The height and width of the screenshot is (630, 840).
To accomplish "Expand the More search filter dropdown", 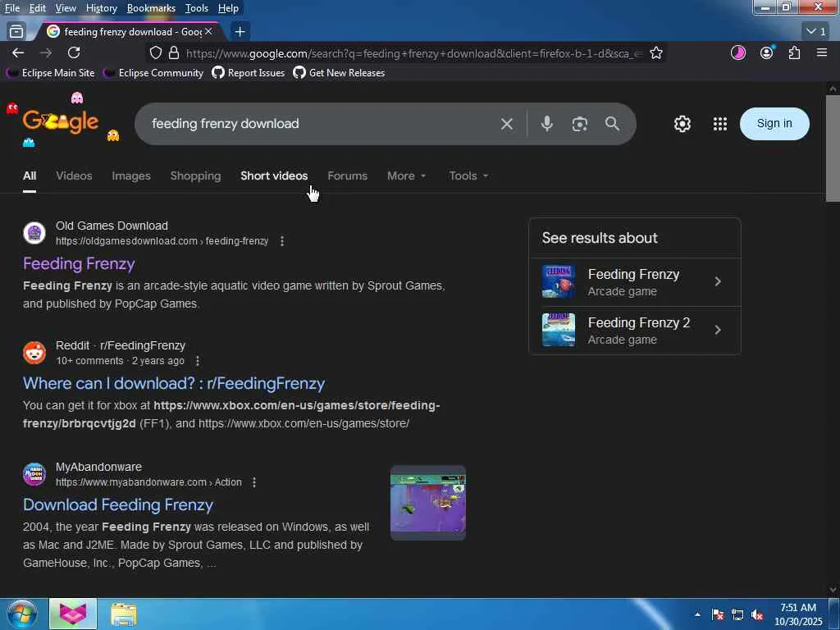I will coord(407,176).
